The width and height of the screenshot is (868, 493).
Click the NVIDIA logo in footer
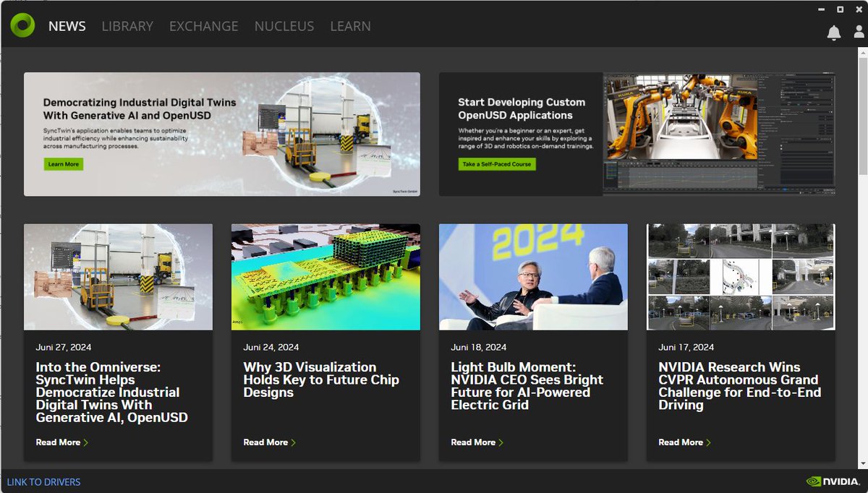(x=833, y=481)
